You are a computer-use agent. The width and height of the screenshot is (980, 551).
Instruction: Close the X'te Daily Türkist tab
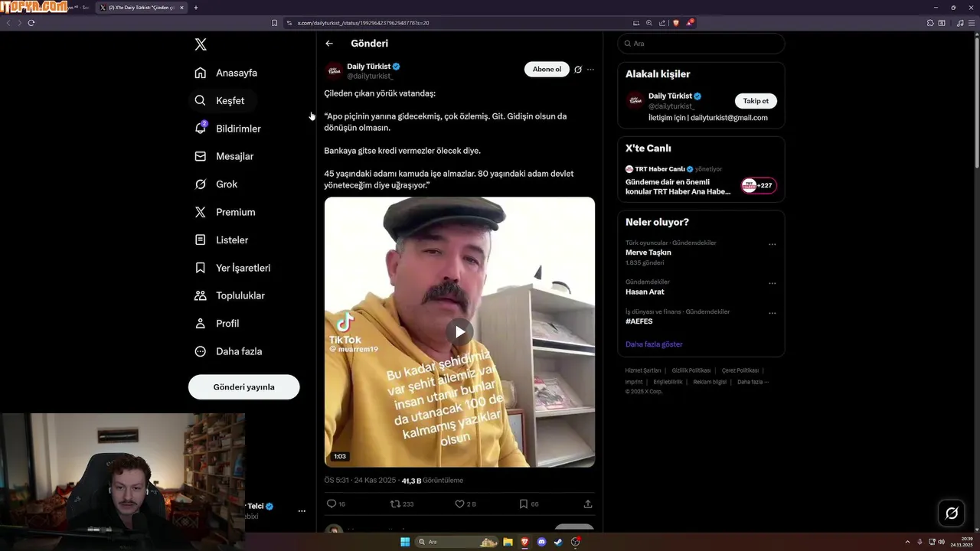click(x=181, y=8)
